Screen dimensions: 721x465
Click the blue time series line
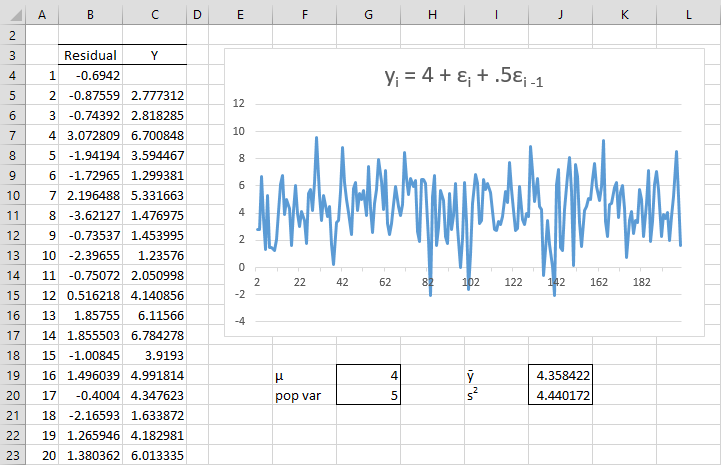pyautogui.click(x=317, y=140)
